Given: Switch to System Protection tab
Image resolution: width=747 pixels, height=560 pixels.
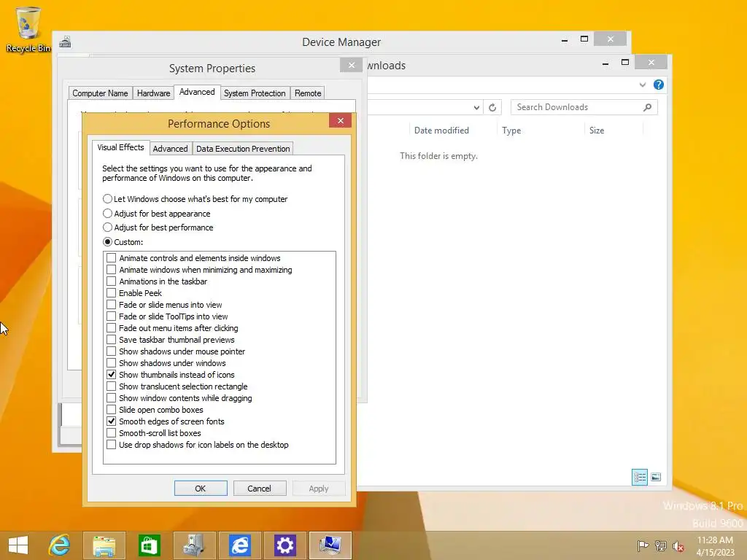Looking at the screenshot, I should 255,93.
